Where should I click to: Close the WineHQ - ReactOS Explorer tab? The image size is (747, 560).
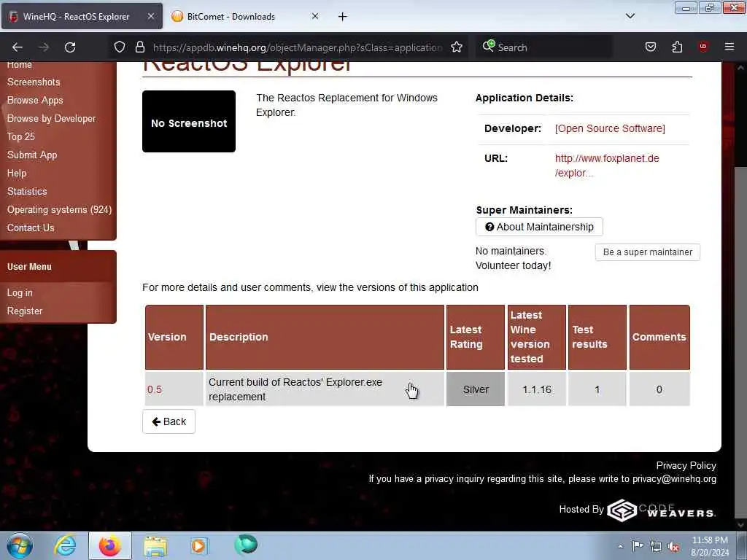(x=150, y=16)
